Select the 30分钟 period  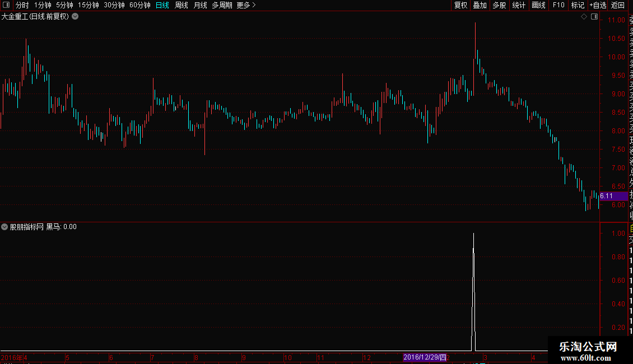click(x=114, y=5)
